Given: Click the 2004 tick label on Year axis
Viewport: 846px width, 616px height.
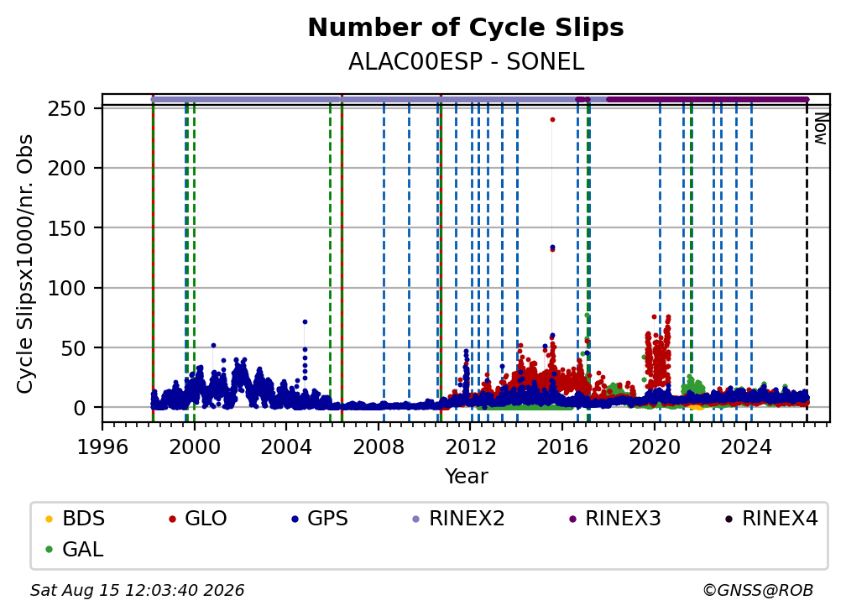Looking at the screenshot, I should point(286,447).
